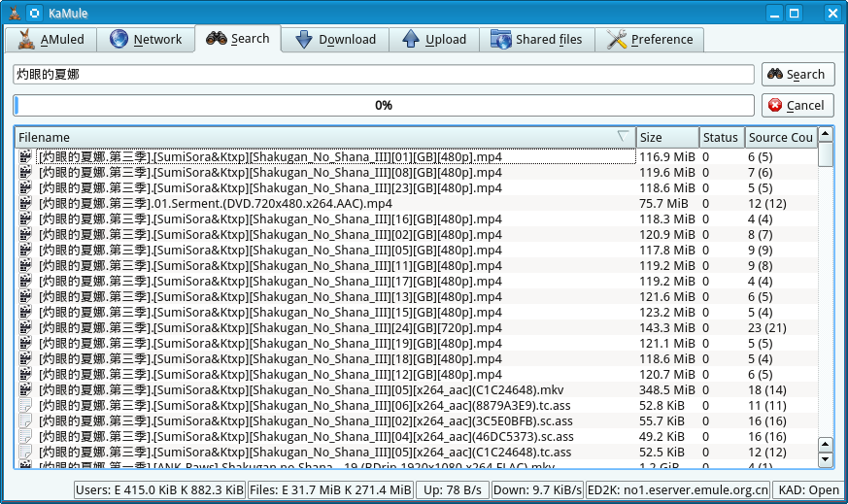Viewport: 848px width, 504px height.
Task: Click the Files status bar entry
Action: click(x=330, y=490)
